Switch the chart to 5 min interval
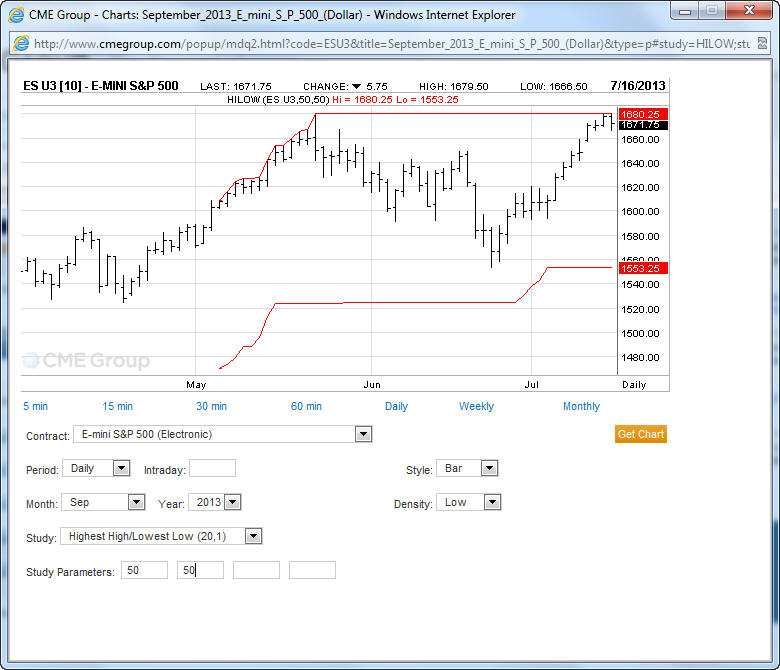This screenshot has height=670, width=780. click(35, 406)
